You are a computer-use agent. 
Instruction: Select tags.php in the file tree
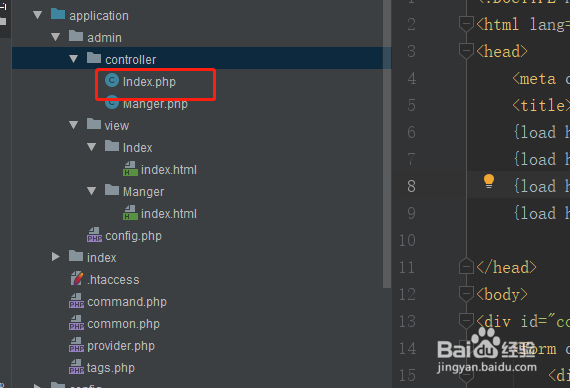(111, 368)
